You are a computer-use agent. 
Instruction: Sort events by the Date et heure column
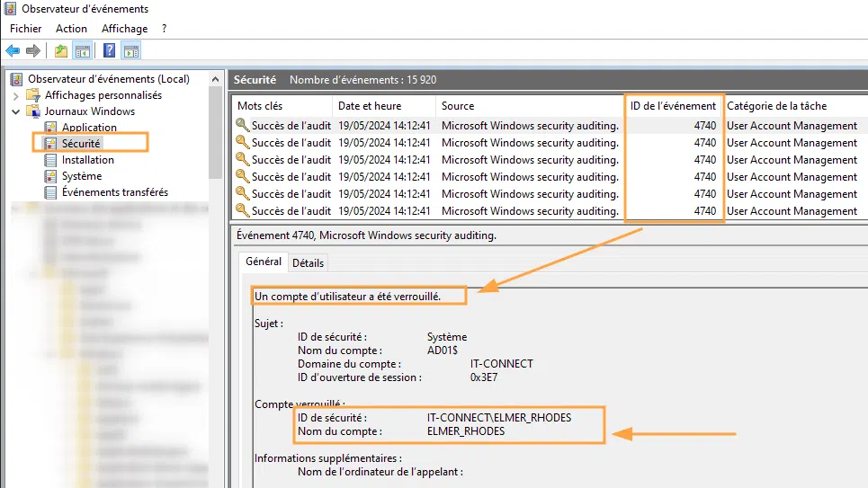pos(370,106)
